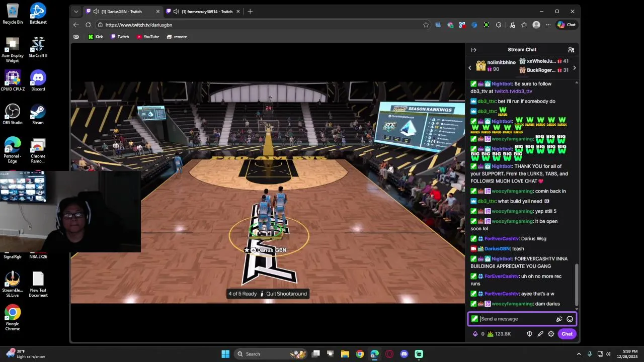Screen dimensions: 644x362
Task: Open the New Text Document file
Action: coord(38,285)
